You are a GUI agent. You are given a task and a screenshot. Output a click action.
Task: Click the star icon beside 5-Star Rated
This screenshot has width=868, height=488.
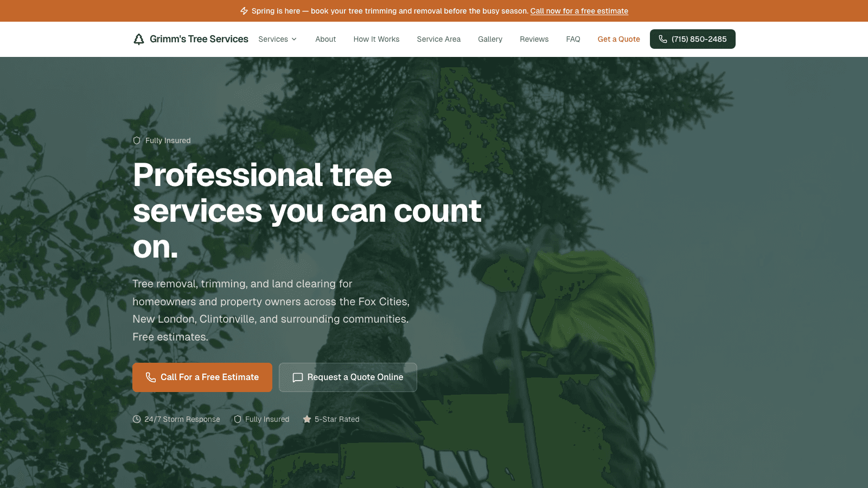coord(307,419)
